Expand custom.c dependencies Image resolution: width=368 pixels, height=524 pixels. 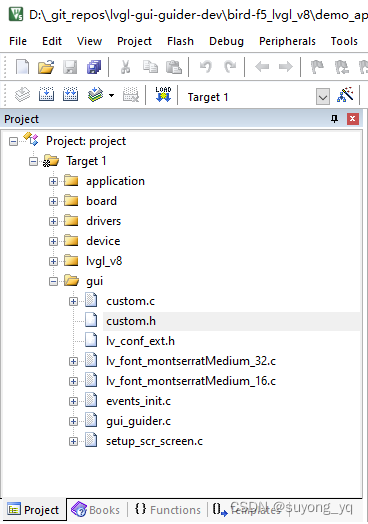coord(73,302)
